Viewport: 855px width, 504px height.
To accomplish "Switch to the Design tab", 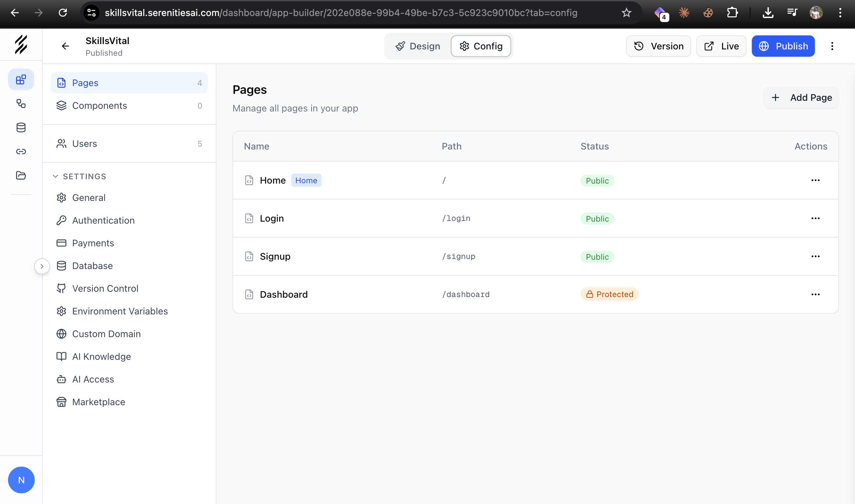I will coord(417,46).
